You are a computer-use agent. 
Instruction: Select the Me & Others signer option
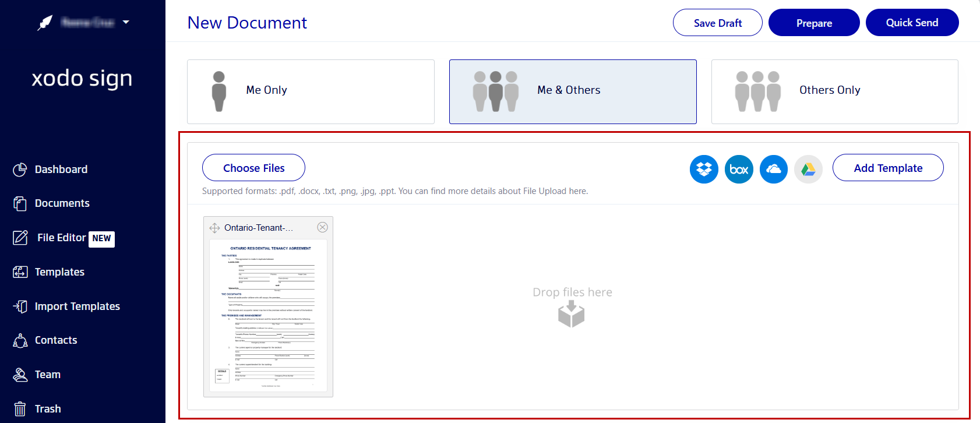[x=573, y=91]
